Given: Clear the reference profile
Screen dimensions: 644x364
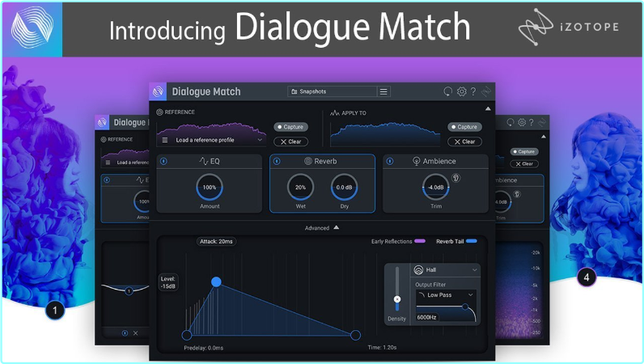Looking at the screenshot, I should (290, 142).
